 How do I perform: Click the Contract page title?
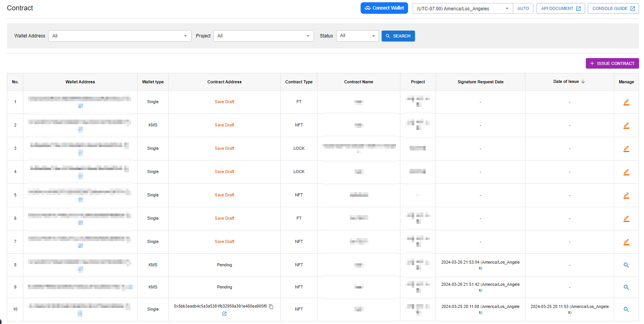click(x=20, y=8)
